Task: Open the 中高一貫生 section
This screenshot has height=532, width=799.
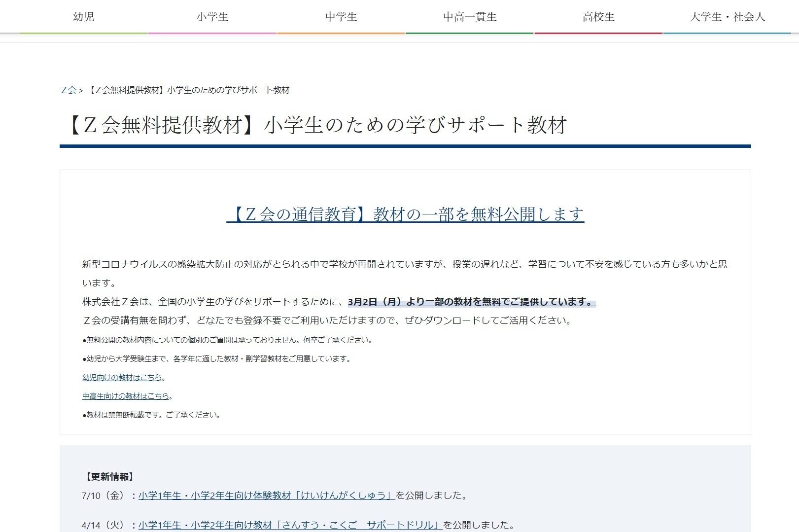Action: 470,16
